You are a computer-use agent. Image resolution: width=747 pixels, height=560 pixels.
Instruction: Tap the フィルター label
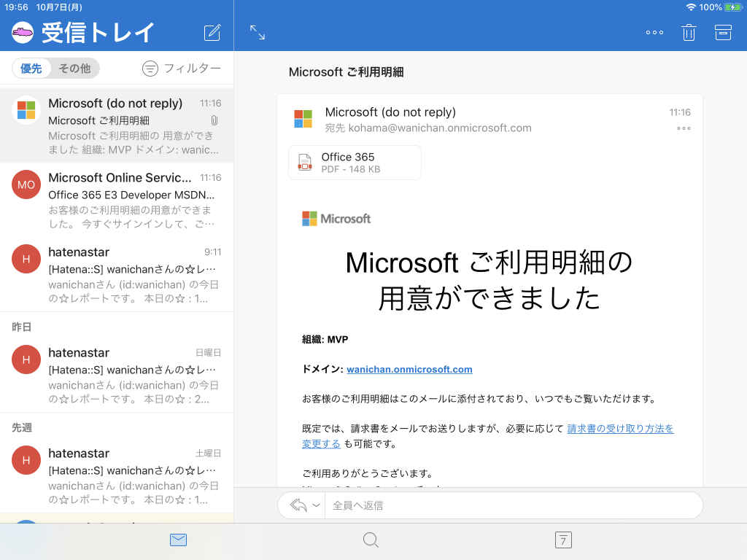coord(193,69)
